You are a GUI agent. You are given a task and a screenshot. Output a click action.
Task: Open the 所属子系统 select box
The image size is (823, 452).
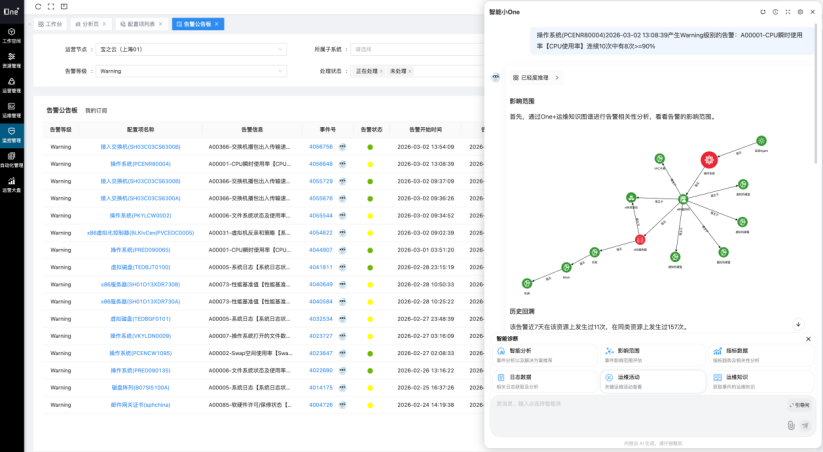pyautogui.click(x=417, y=49)
